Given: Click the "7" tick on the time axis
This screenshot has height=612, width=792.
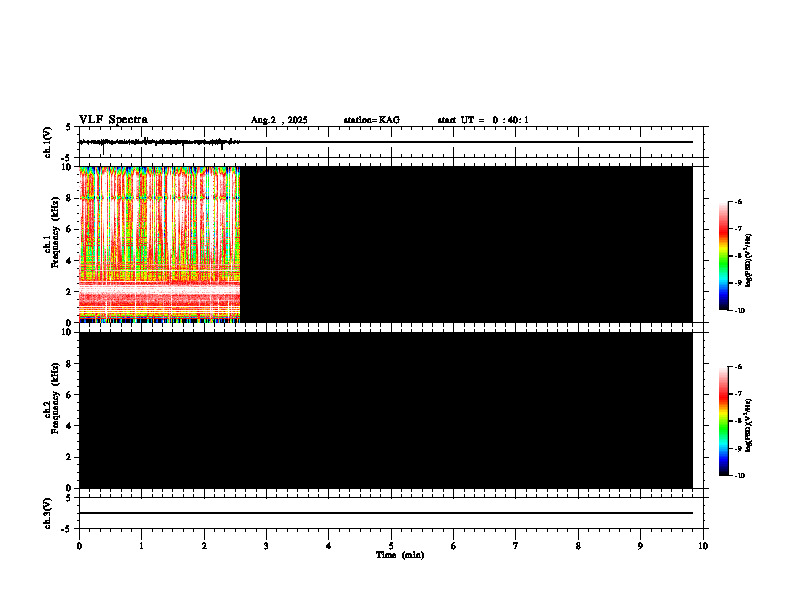Looking at the screenshot, I should [516, 546].
